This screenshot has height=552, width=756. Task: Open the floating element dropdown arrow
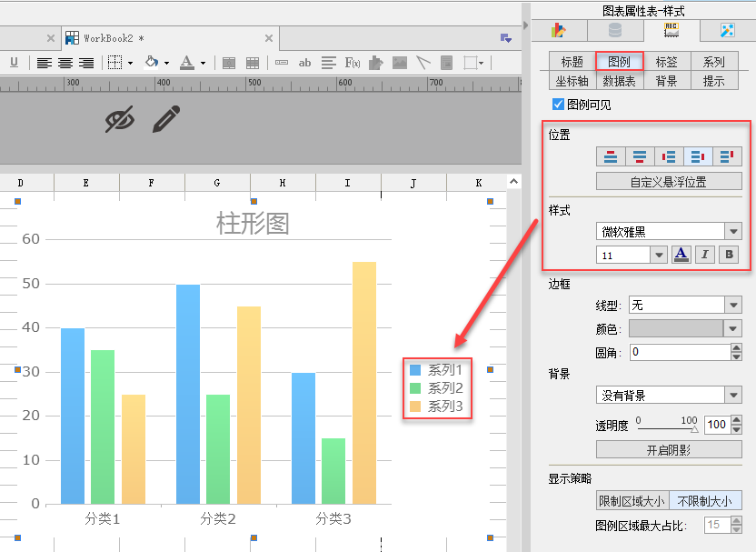(x=482, y=64)
